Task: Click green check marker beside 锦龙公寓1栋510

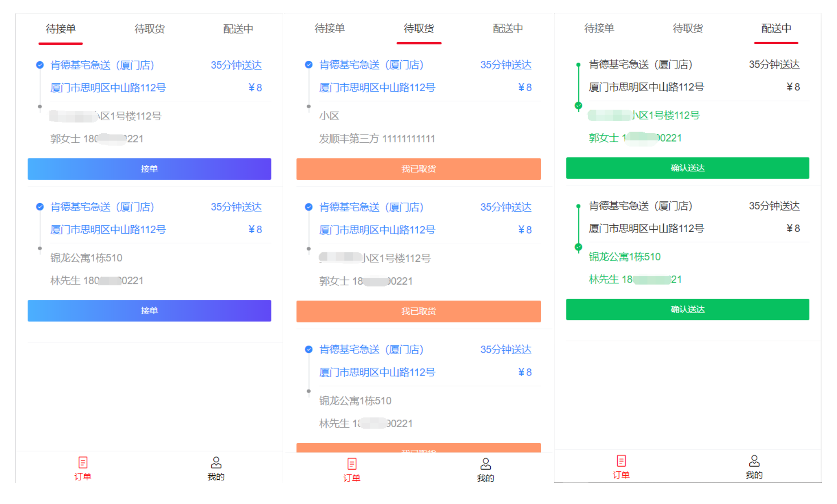Action: [x=578, y=247]
